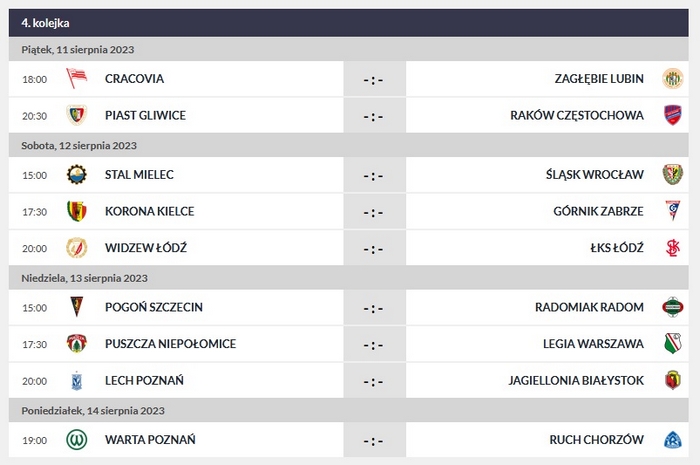Click the Śląsk Wrocław club crest
This screenshot has height=465, width=700.
[672, 175]
